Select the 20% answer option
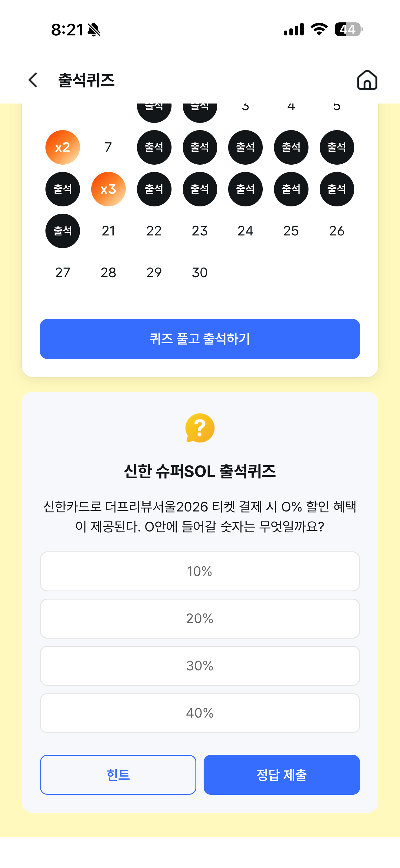Screen dimensions: 400x868 [x=200, y=618]
